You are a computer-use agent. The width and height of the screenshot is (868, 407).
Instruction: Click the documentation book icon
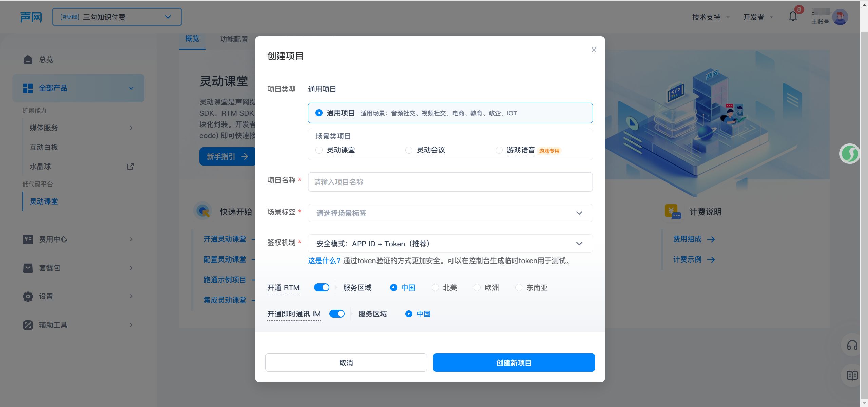pos(852,375)
